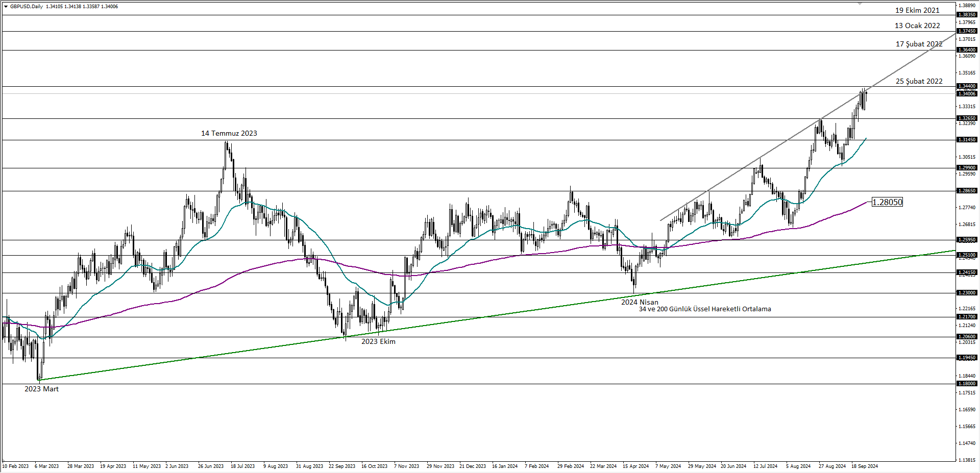The width and height of the screenshot is (980, 473).
Task: Click the 1.36400 price level tag
Action: click(x=967, y=50)
